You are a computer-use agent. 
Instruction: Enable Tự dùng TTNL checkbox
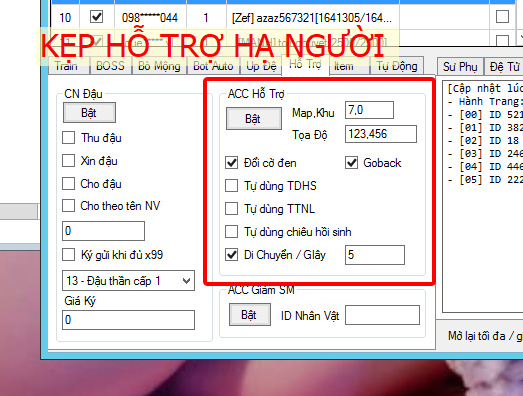pyautogui.click(x=231, y=209)
